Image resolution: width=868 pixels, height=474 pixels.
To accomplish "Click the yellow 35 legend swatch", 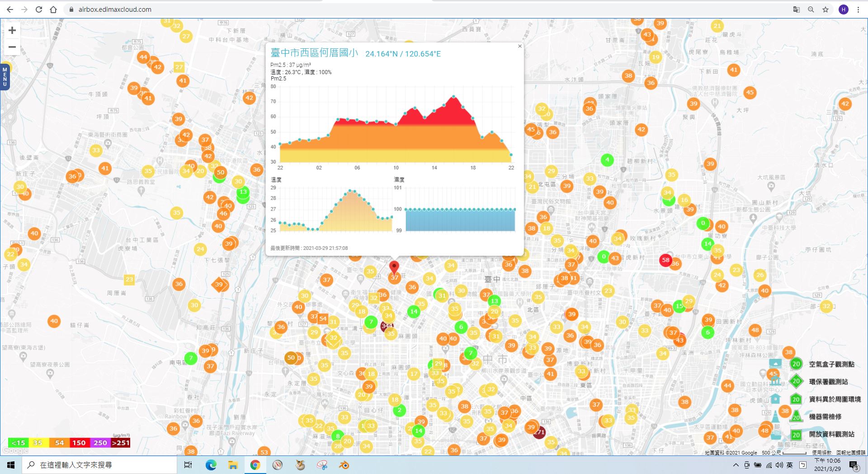I will [x=38, y=443].
